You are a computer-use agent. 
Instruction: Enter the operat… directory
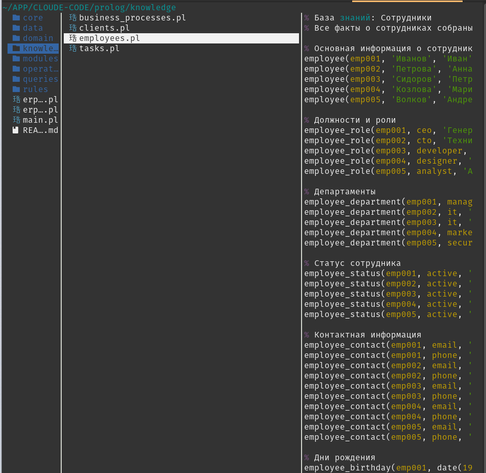point(35,69)
